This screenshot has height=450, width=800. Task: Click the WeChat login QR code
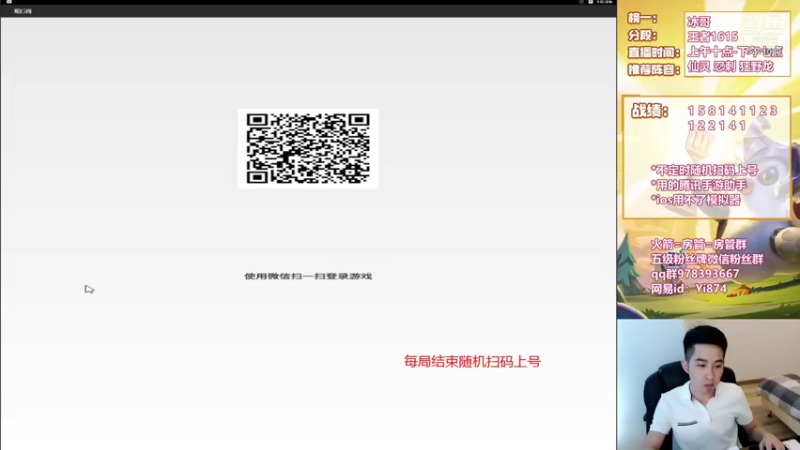click(308, 148)
